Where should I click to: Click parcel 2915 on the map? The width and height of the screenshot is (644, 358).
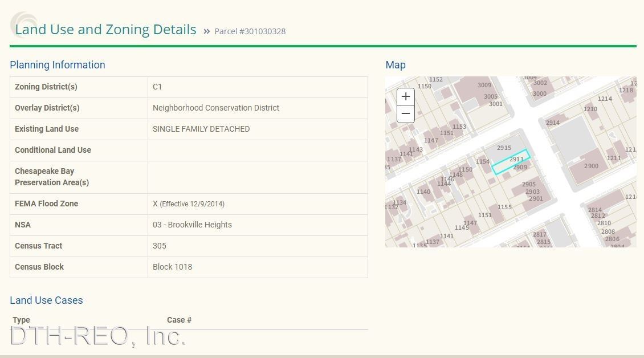point(504,148)
